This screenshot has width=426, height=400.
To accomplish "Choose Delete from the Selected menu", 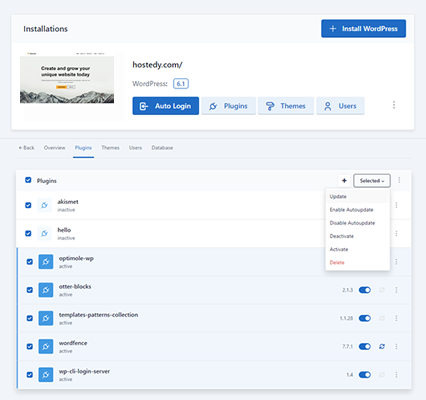I will tap(357, 263).
